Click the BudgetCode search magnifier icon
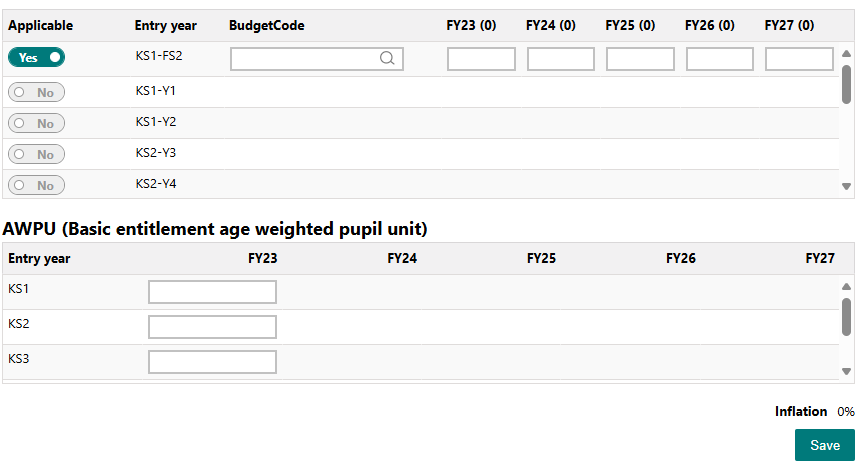The image size is (861, 467). click(387, 58)
